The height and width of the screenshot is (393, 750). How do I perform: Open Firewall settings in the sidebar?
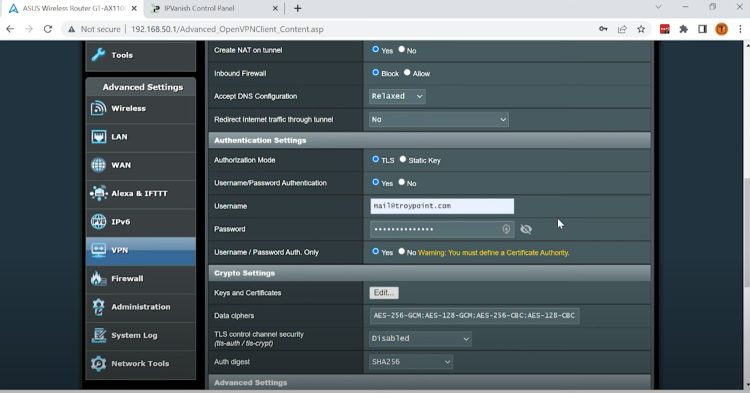141,279
